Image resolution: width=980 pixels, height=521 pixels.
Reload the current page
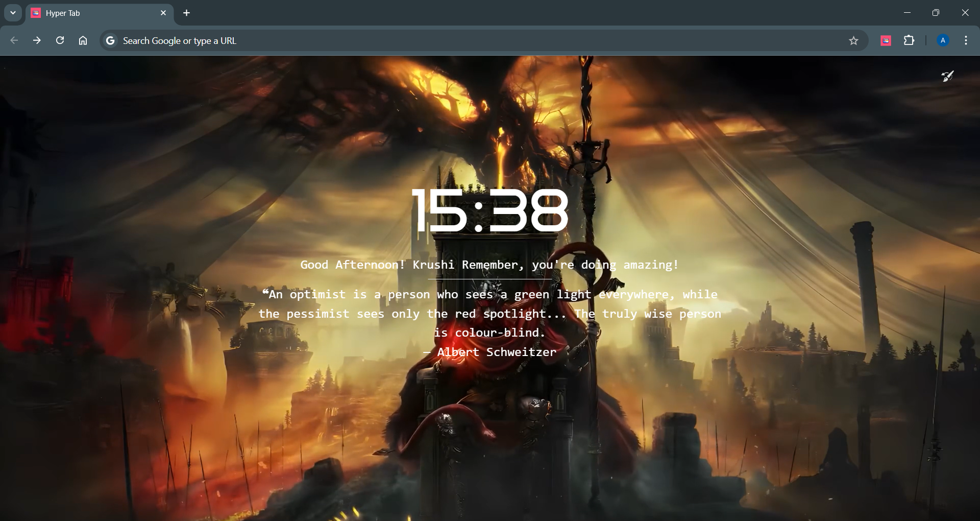tap(60, 40)
